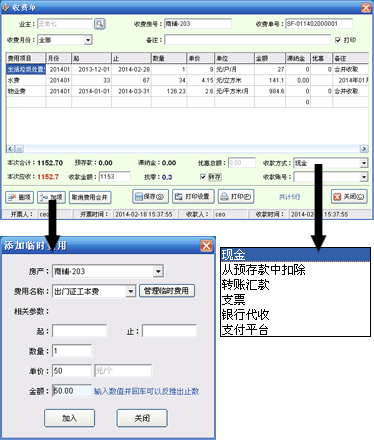This screenshot has height=440, width=374.
Task: Close the 添加临时费用 dialog
Action: coord(206,246)
